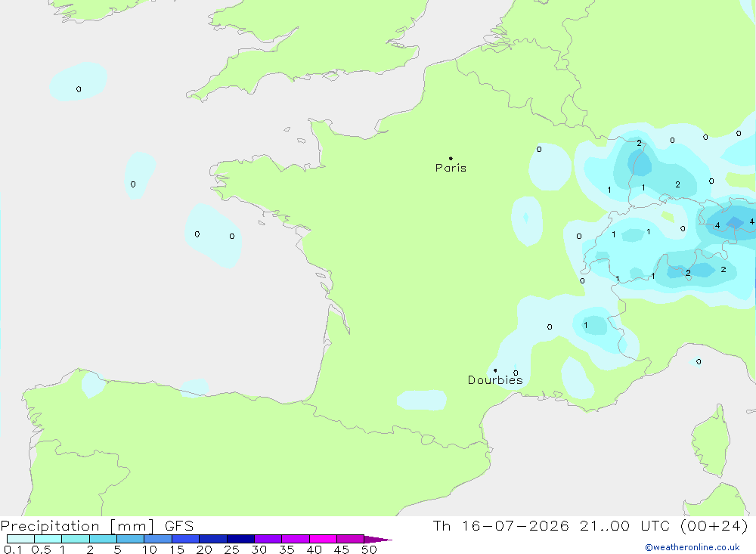756x554 pixels.
Task: Select the Dourbies location label
Action: pos(495,380)
